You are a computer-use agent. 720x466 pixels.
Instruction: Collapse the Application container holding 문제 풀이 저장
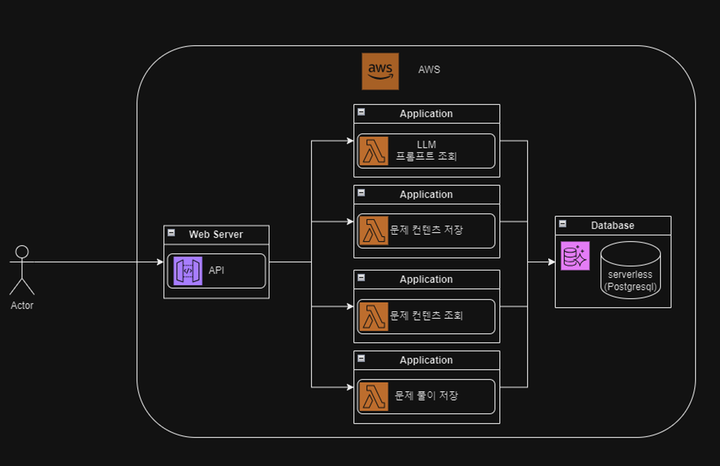[362, 360]
